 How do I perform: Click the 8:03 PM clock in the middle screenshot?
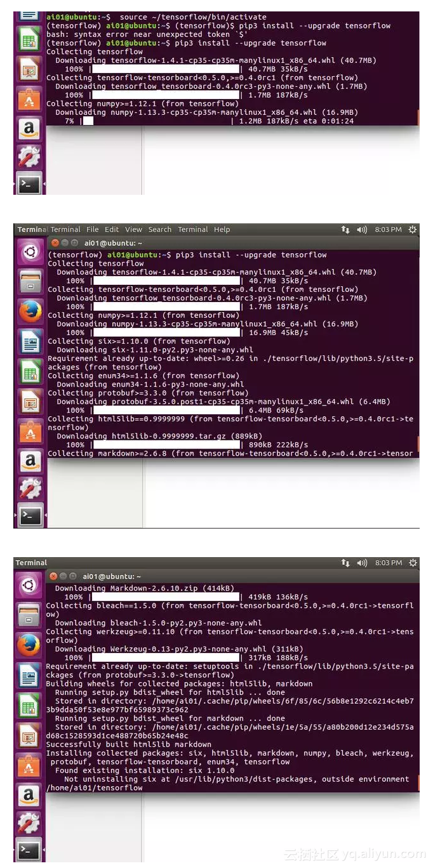[x=388, y=230]
